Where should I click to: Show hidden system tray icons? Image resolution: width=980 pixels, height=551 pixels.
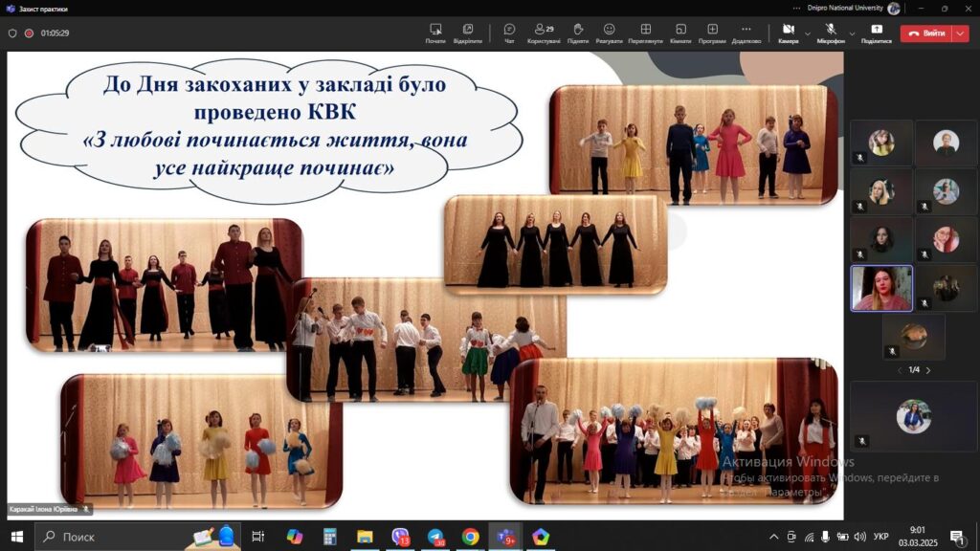tap(773, 537)
